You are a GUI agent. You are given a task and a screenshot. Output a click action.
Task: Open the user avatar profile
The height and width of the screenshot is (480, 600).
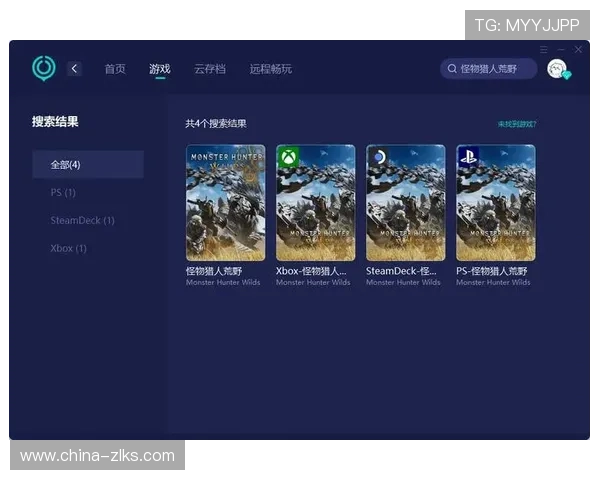[x=557, y=69]
